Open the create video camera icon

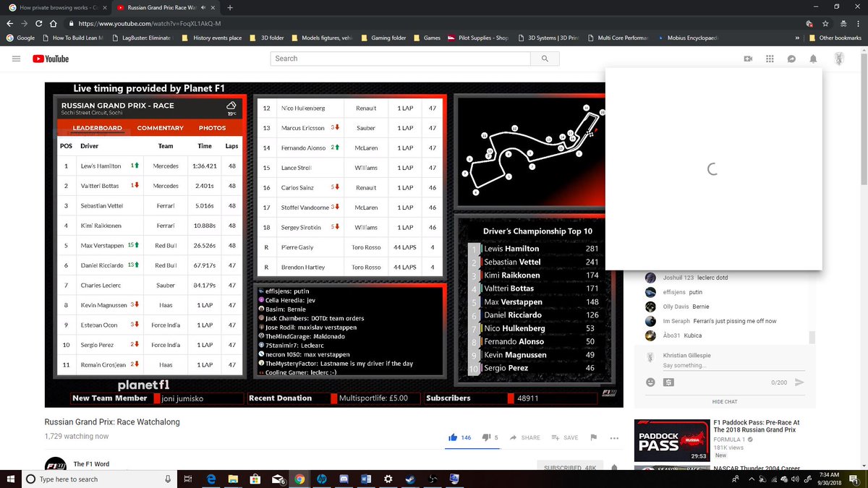[749, 59]
